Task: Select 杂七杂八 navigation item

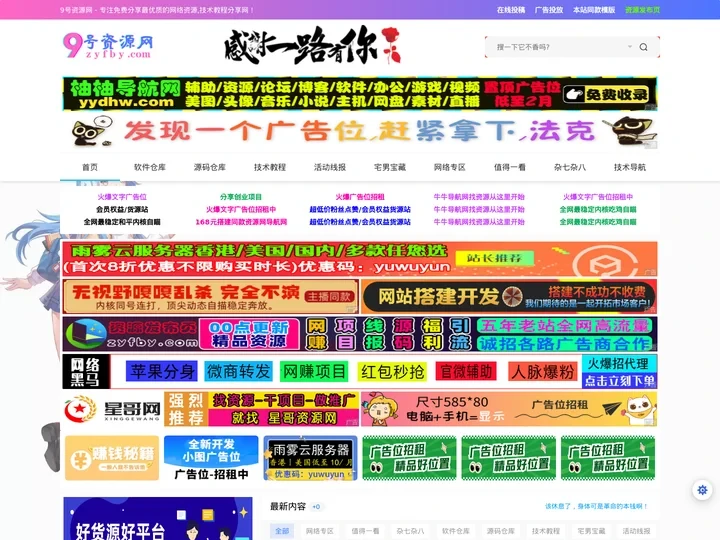Action: click(x=570, y=167)
